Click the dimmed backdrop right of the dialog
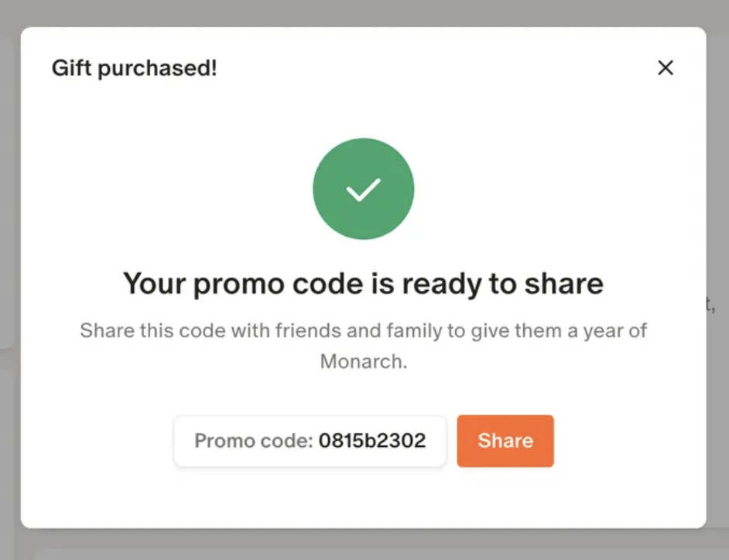Image resolution: width=729 pixels, height=560 pixels. coord(717,232)
